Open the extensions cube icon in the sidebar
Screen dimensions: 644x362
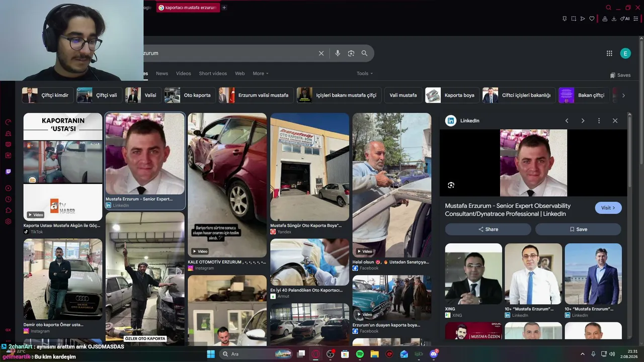(8, 210)
